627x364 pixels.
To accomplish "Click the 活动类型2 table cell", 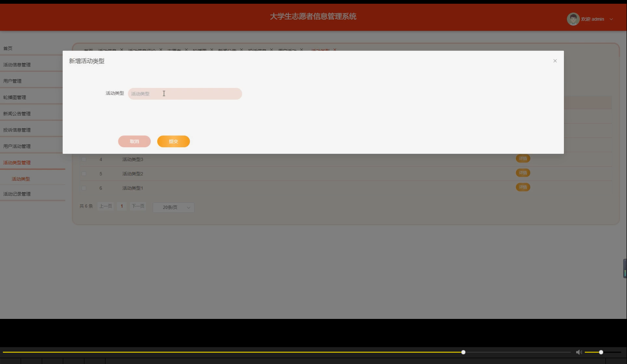I will click(x=133, y=174).
